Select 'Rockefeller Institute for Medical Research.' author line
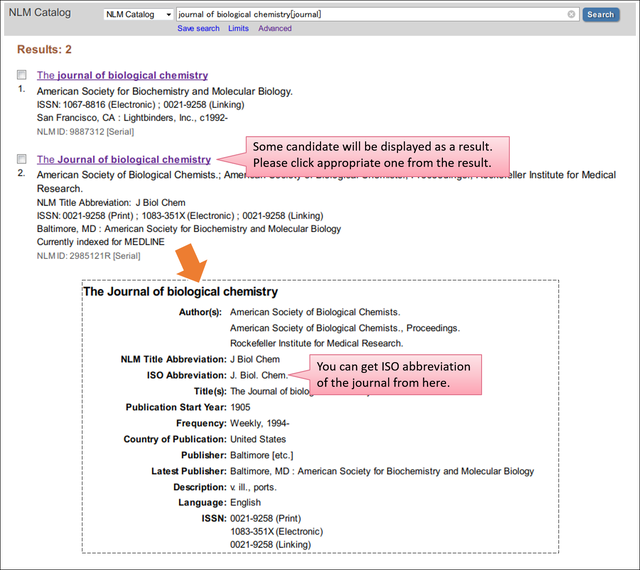The width and height of the screenshot is (640, 570). pyautogui.click(x=317, y=343)
